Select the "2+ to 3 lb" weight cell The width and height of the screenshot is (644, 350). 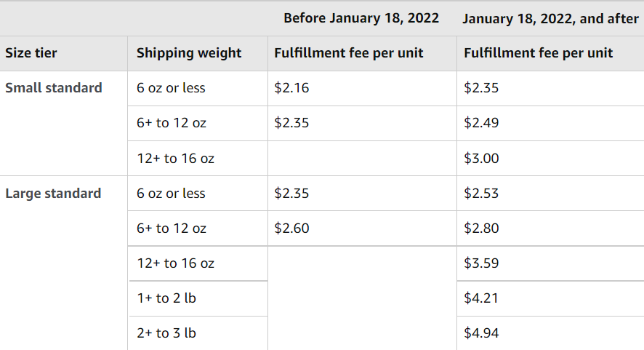[x=166, y=333]
